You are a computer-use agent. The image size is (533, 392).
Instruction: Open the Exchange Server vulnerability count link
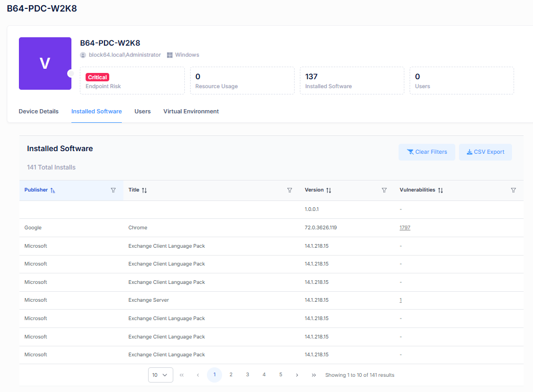pos(401,300)
